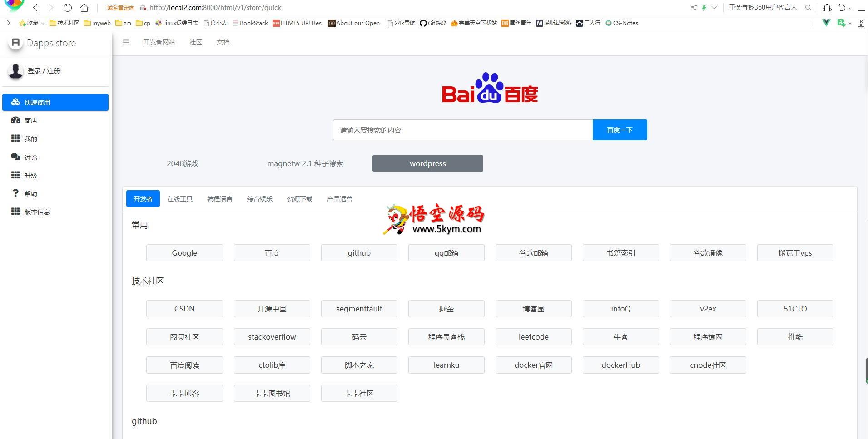Open the CS-Notes bookmark
The width and height of the screenshot is (868, 439).
click(622, 23)
